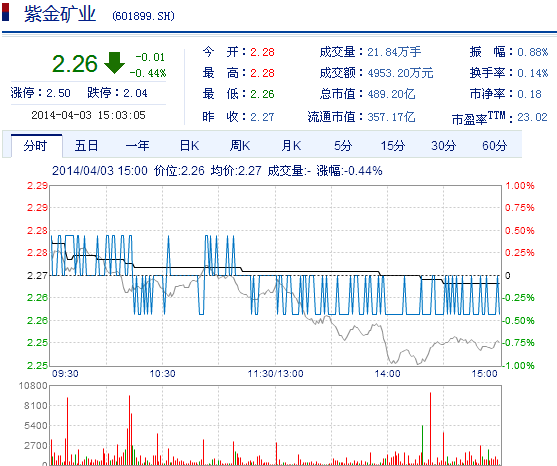The height and width of the screenshot is (466, 557).
Task: Click the price change -0.01
Action: pos(150,57)
